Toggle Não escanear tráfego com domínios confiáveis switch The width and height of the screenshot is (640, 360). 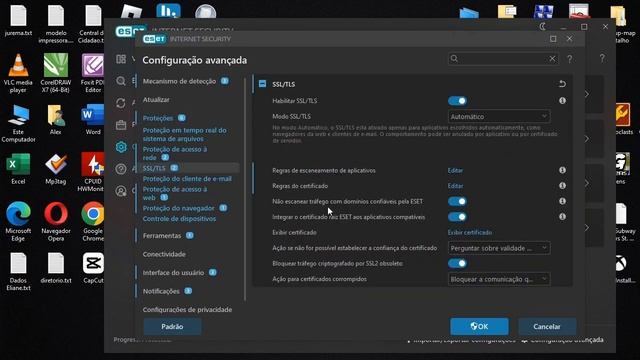457,201
